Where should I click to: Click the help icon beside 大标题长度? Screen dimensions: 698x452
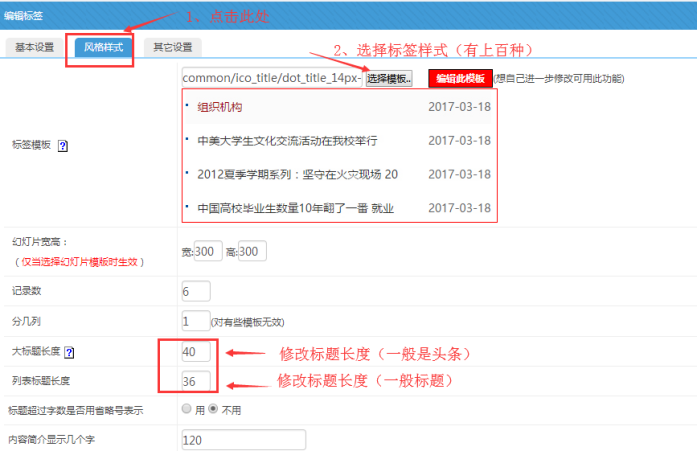tap(69, 352)
